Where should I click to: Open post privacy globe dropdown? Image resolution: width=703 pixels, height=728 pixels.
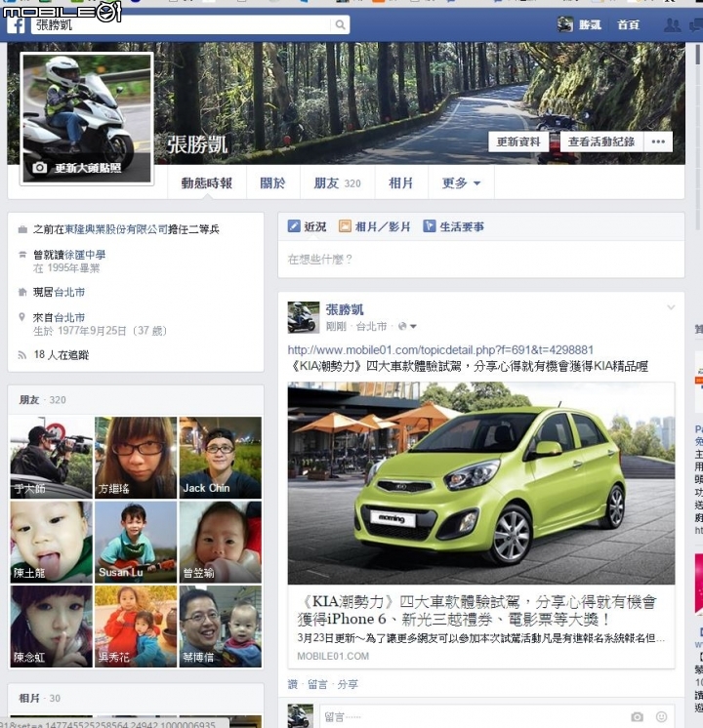(407, 326)
